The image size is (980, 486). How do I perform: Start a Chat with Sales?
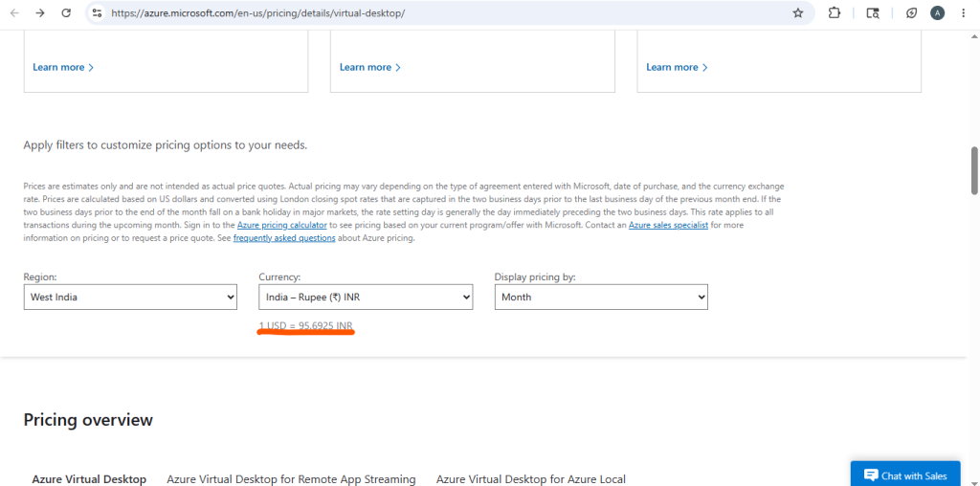point(905,475)
